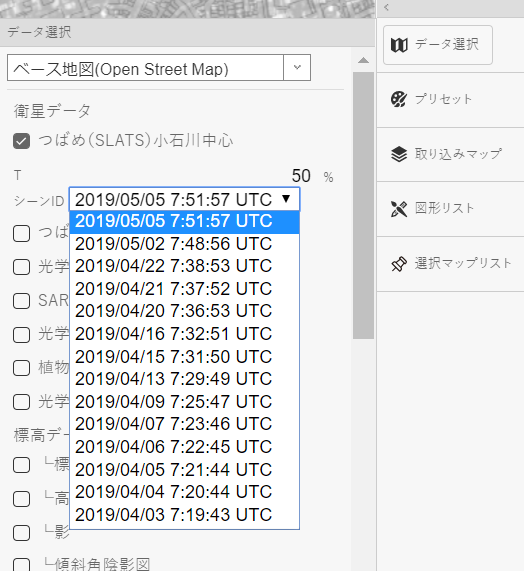Open the プリセット palette icon

(399, 99)
